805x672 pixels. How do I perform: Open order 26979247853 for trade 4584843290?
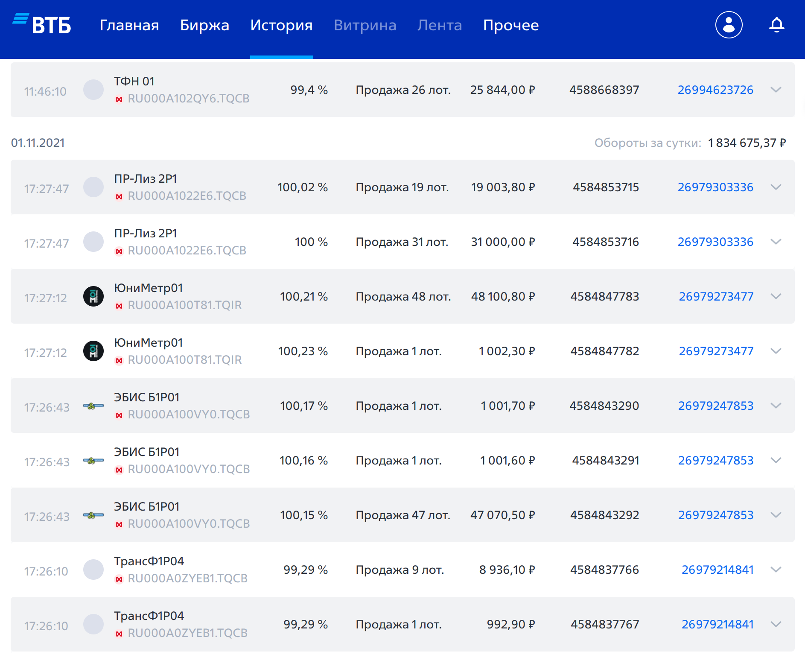click(x=716, y=406)
